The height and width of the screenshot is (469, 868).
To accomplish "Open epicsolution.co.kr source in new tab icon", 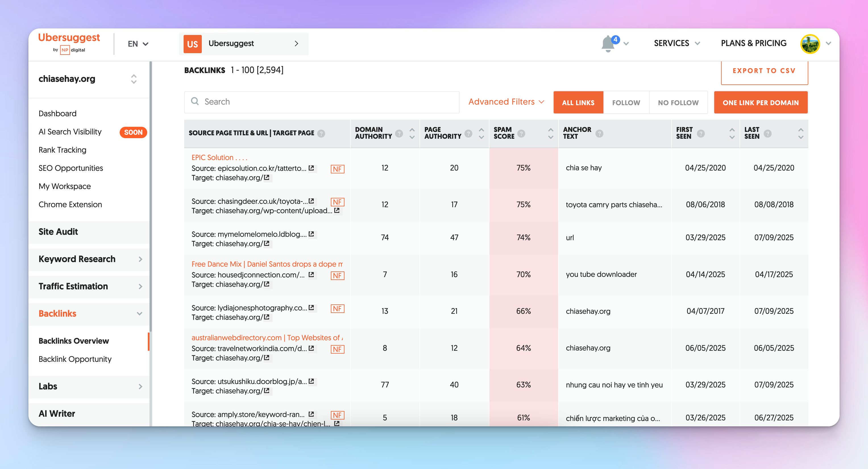I will point(311,168).
